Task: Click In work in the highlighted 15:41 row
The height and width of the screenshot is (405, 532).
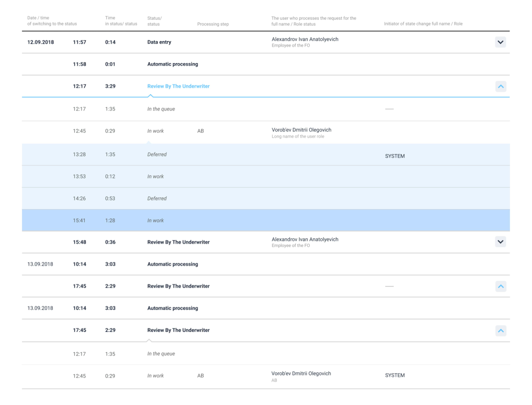Action: (155, 221)
